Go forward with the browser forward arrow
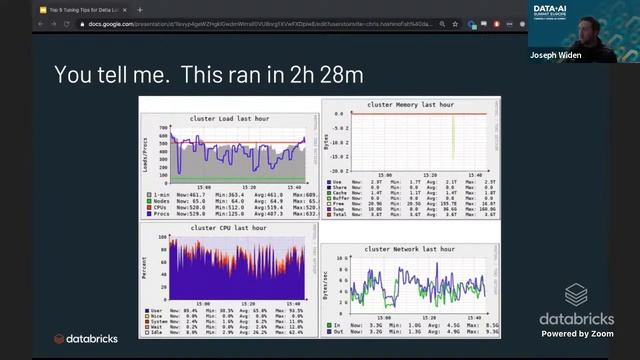 53,24
